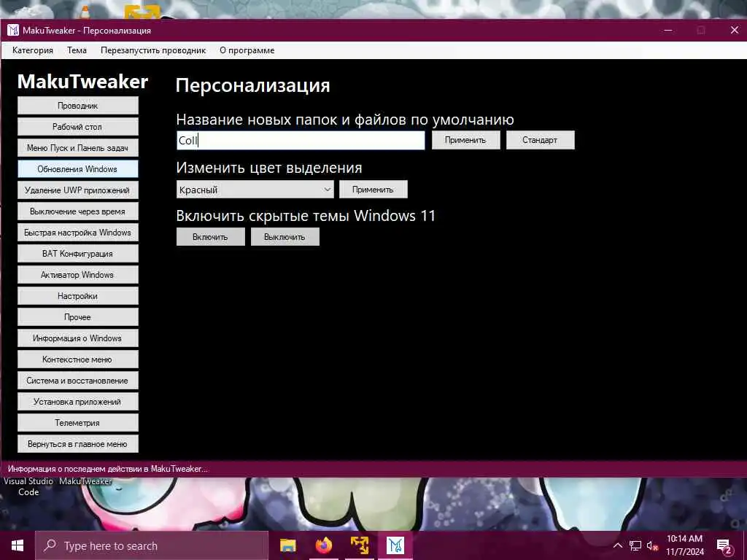Open the Категория menu
Viewport: 747px width, 560px height.
point(32,50)
